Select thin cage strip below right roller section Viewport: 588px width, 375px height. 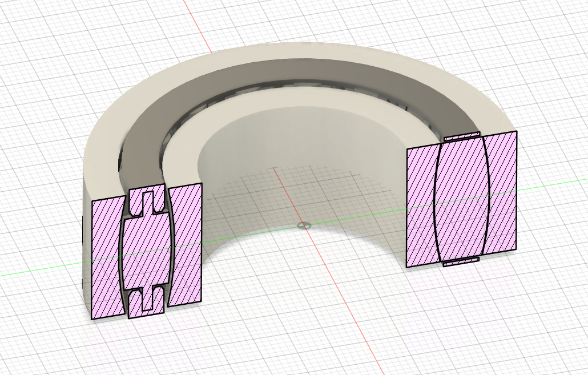462,262
